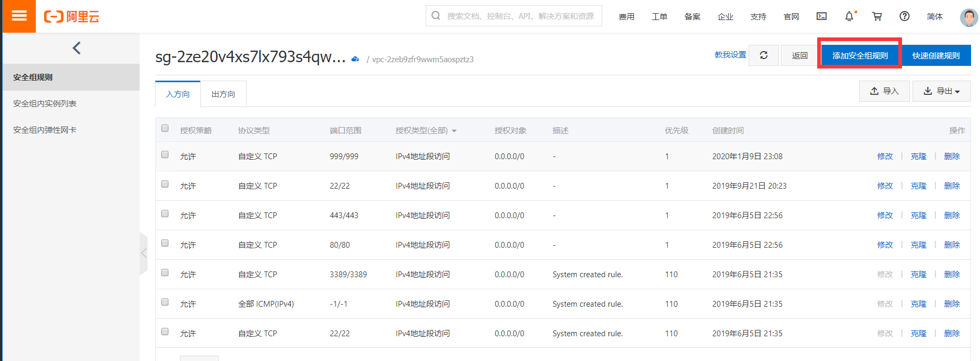Click 克隆 for the 3389/3389 rule
The height and width of the screenshot is (361, 980).
(918, 275)
